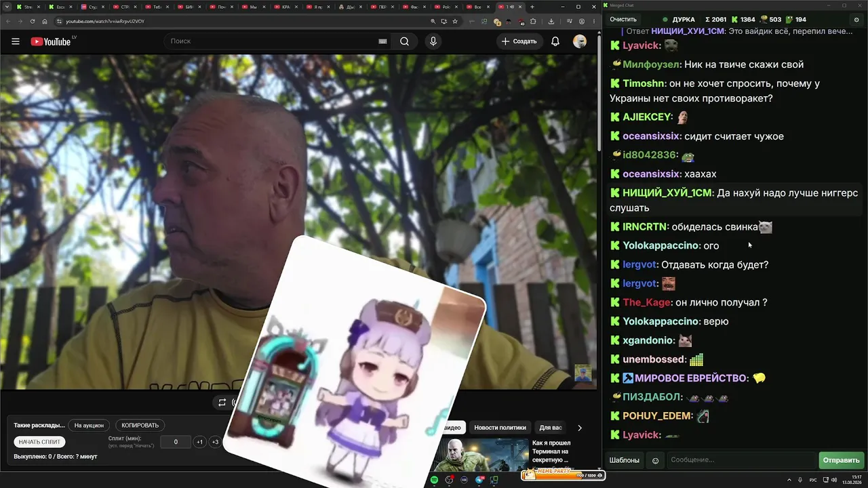Add +3 to the split minutes
The image size is (868, 488).
click(215, 442)
